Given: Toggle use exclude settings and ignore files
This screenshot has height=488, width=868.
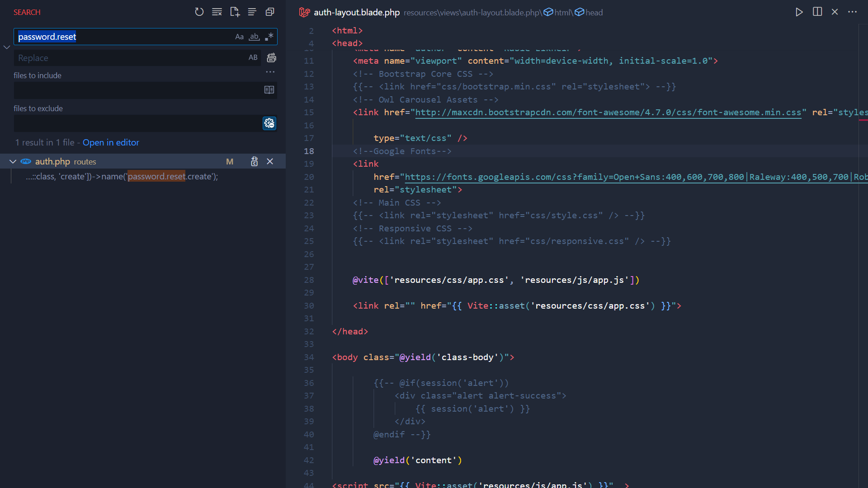Looking at the screenshot, I should click(x=269, y=123).
